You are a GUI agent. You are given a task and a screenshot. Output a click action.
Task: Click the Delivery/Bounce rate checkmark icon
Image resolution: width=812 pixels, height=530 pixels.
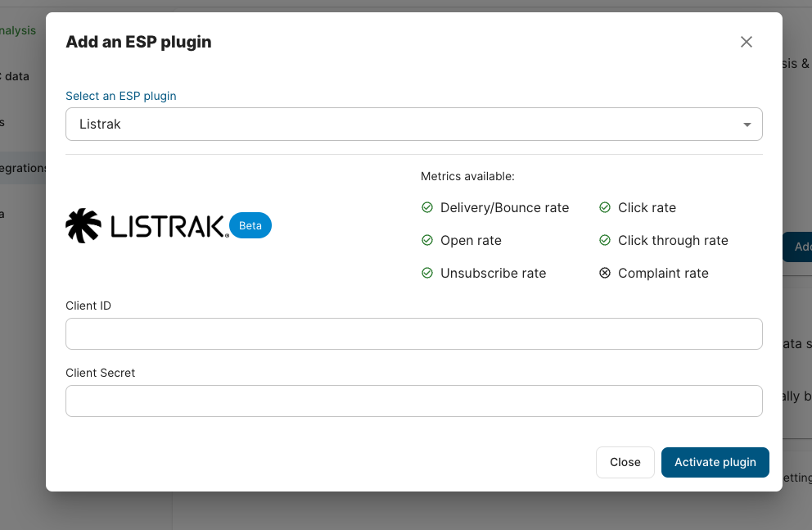point(427,208)
